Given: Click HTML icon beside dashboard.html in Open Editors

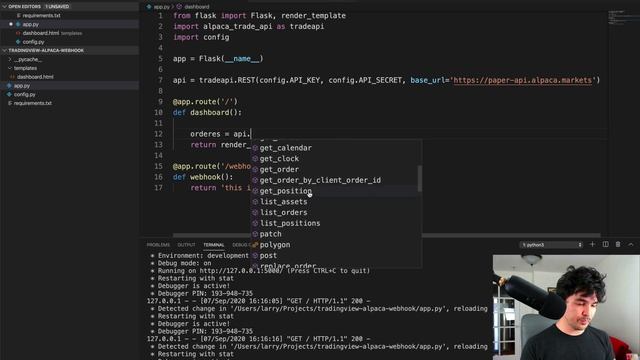Looking at the screenshot, I should 18,33.
